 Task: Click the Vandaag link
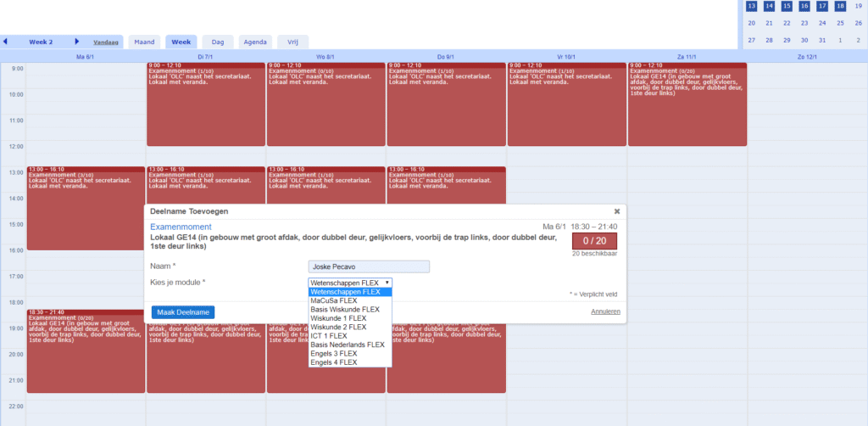[x=106, y=42]
